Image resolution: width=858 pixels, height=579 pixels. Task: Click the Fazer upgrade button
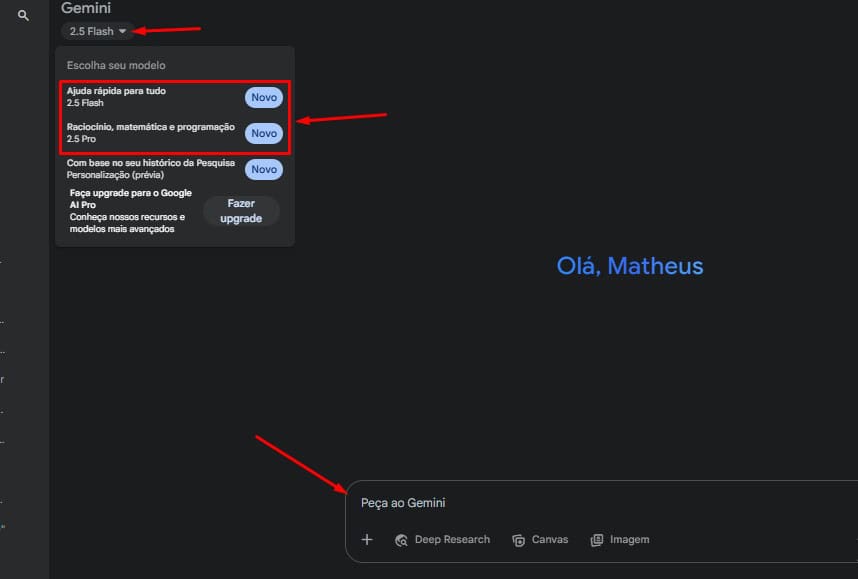click(241, 211)
